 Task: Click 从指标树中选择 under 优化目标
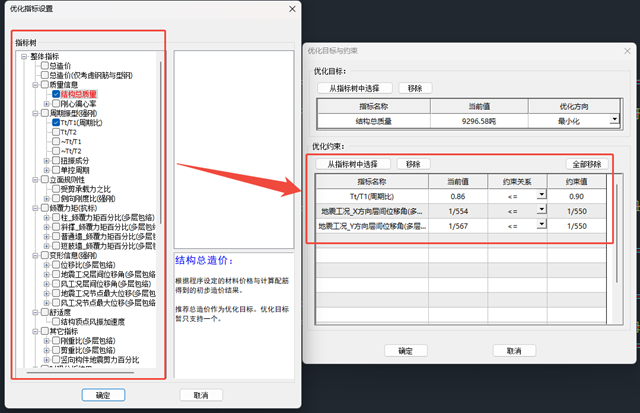pos(353,88)
